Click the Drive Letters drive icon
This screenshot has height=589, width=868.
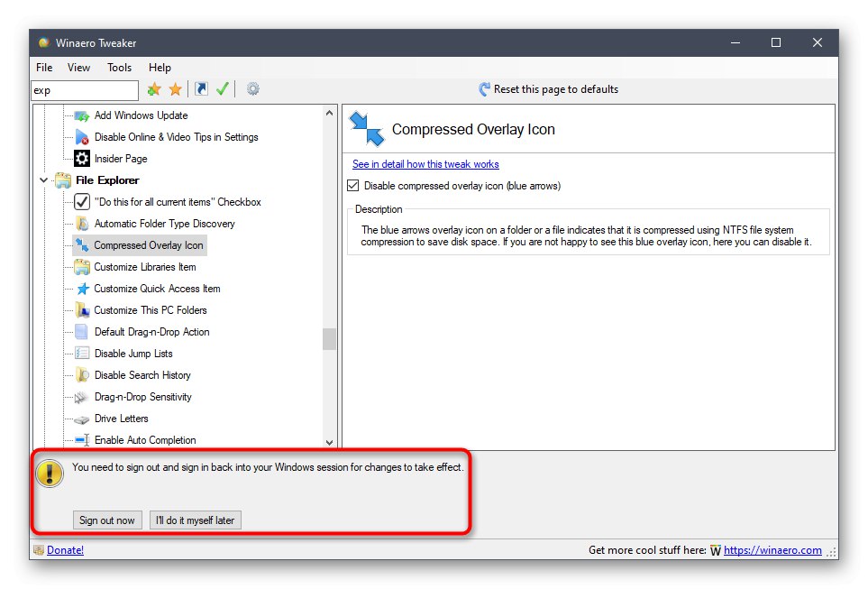[x=82, y=419]
